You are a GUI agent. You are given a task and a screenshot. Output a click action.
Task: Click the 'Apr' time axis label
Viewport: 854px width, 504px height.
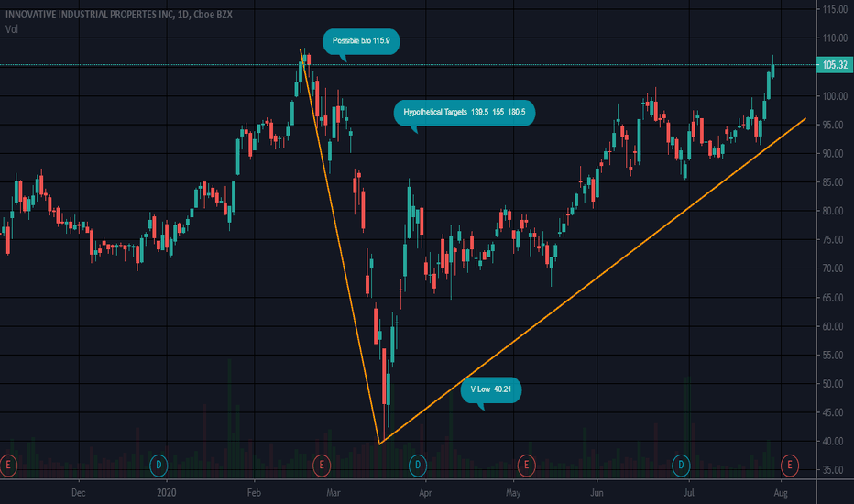click(425, 493)
